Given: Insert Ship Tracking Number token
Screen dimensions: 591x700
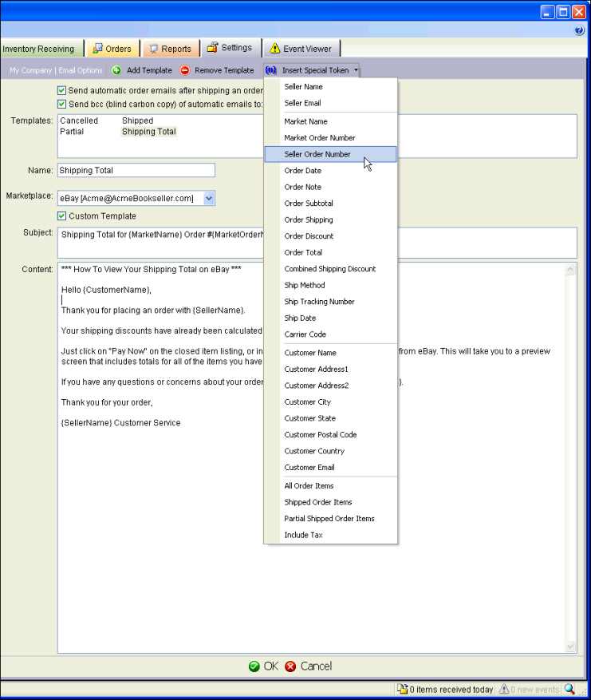Looking at the screenshot, I should click(330, 302).
